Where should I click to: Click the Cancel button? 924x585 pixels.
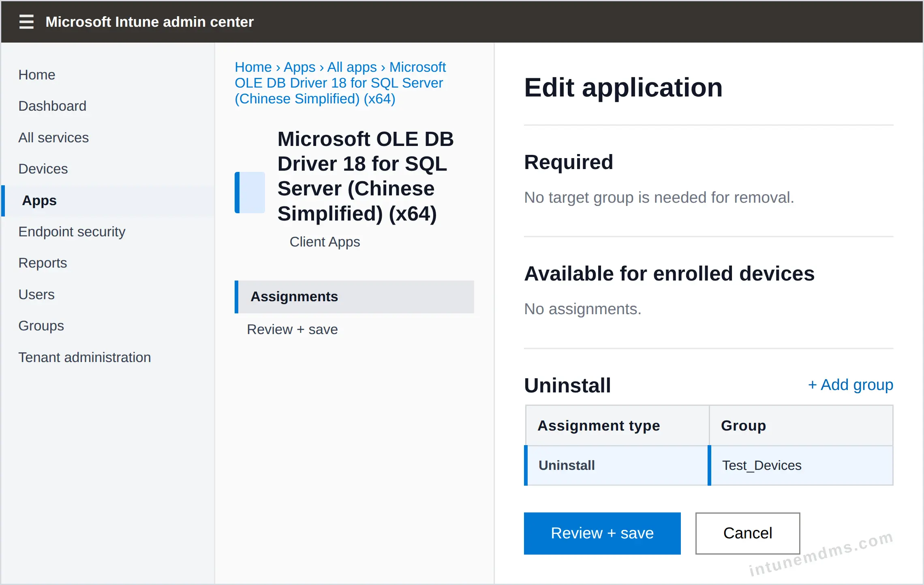click(748, 533)
